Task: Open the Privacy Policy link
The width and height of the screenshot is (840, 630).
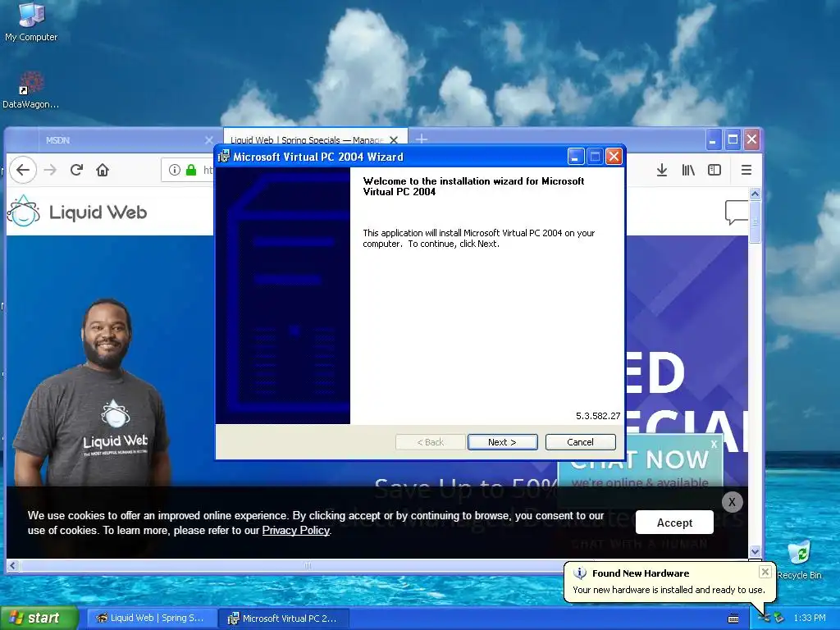Action: point(295,531)
